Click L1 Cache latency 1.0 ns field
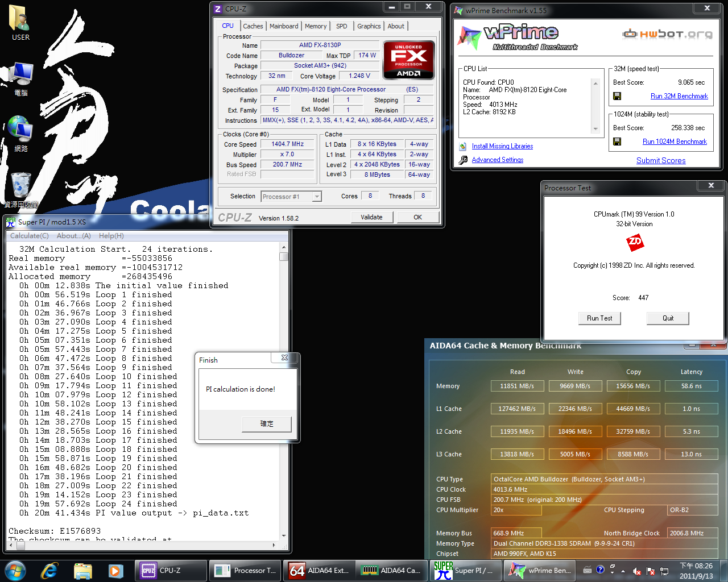Screen dimensions: 728x582 [691, 409]
